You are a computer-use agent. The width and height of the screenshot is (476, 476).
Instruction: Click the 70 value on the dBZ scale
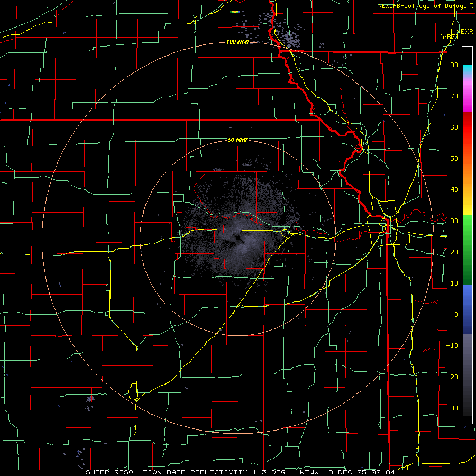tap(454, 96)
